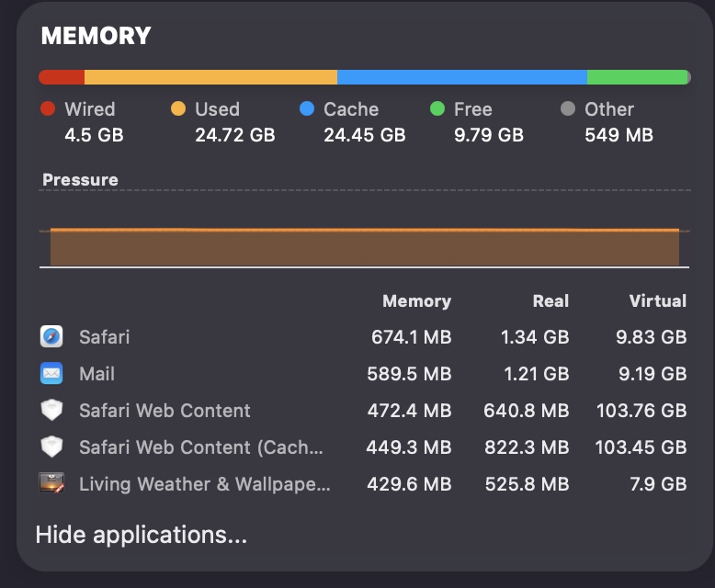Click the Safari app icon
Screen dimensions: 715x588
tap(51, 337)
